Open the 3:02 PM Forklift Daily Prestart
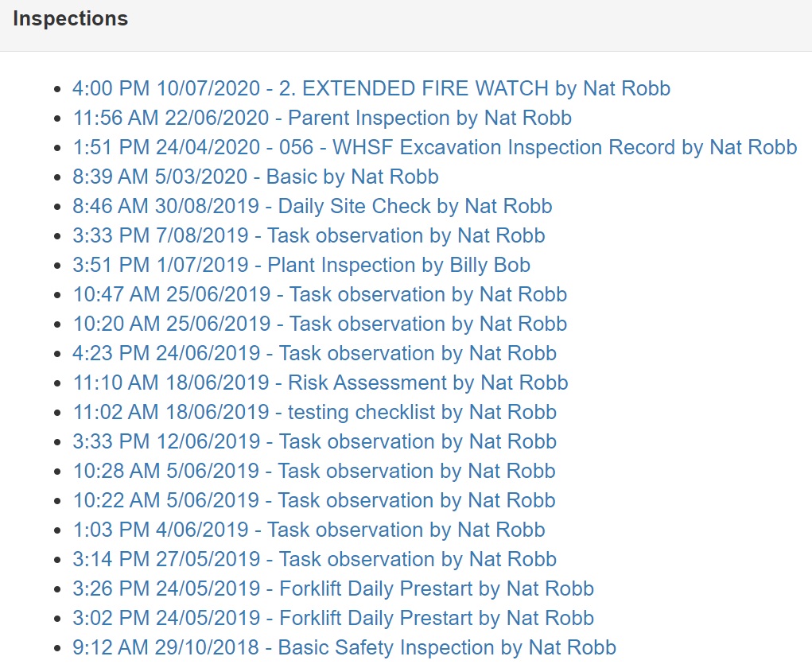The width and height of the screenshot is (812, 668). tap(333, 618)
